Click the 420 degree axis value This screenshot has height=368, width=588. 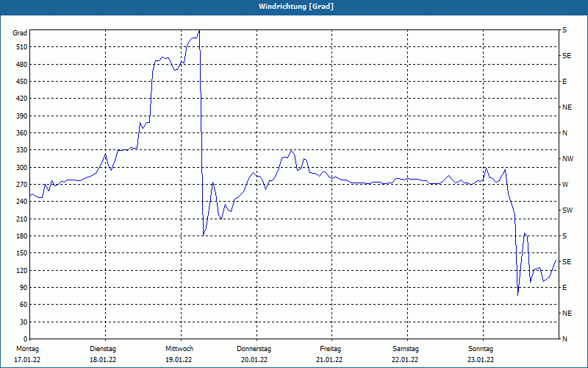22,99
